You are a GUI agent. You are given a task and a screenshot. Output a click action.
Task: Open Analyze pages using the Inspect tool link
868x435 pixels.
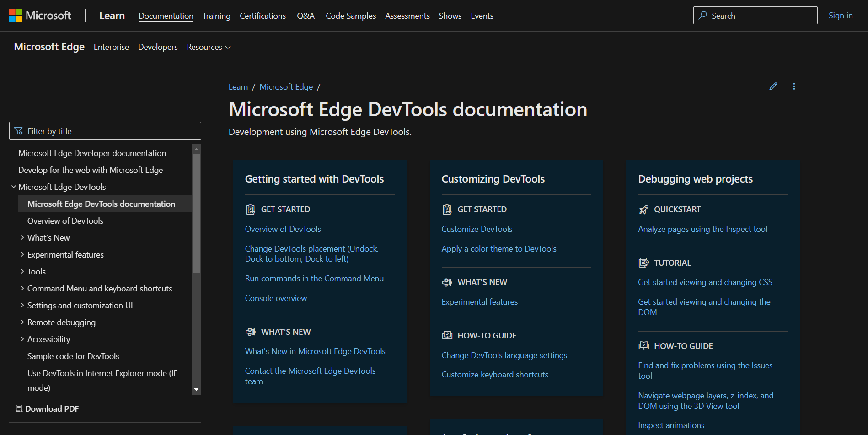point(703,229)
